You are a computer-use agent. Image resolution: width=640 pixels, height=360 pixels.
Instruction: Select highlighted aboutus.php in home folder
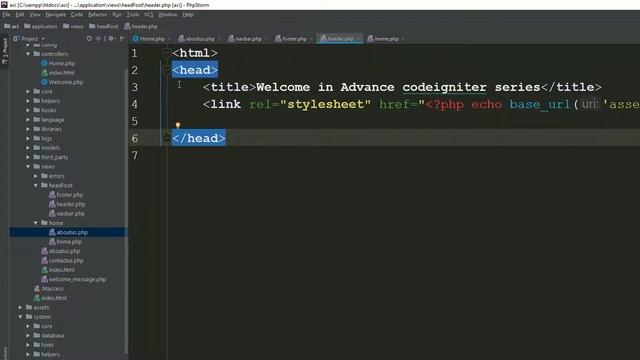[x=69, y=232]
